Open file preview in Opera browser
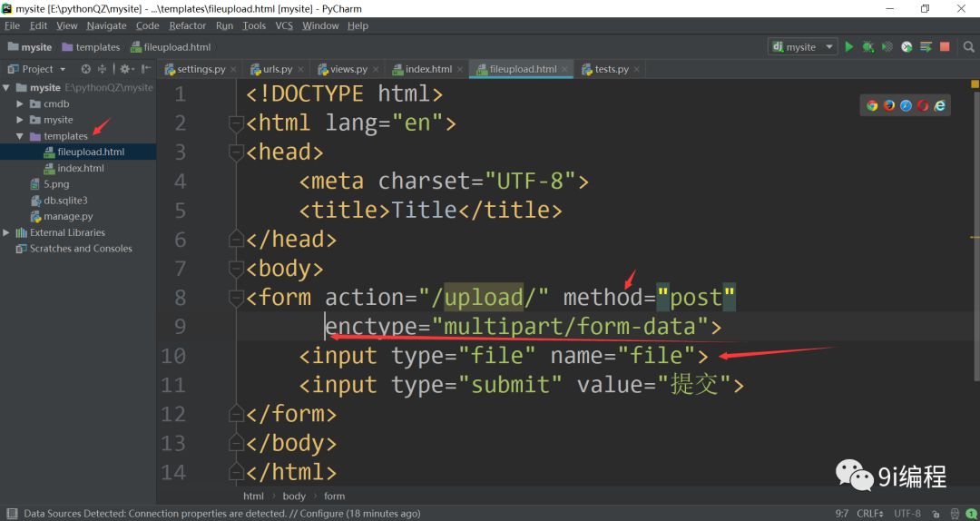980x521 pixels. (x=923, y=105)
